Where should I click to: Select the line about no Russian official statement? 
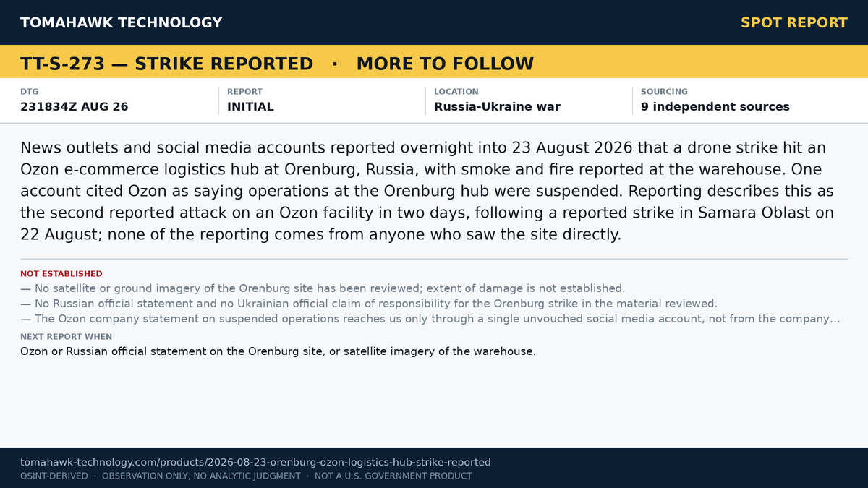369,304
